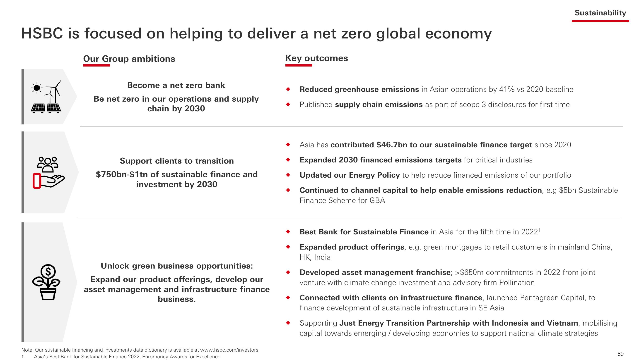Click 'Developed asset management franchise' bullet
This screenshot has height=362, width=644.
tap(448, 277)
